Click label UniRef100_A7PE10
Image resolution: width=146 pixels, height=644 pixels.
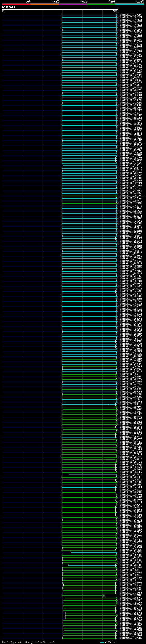pyautogui.click(x=131, y=623)
